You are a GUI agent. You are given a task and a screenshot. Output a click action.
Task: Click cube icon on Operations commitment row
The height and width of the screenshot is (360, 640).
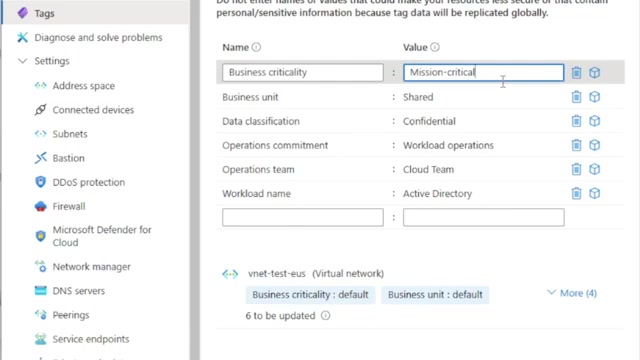(595, 145)
